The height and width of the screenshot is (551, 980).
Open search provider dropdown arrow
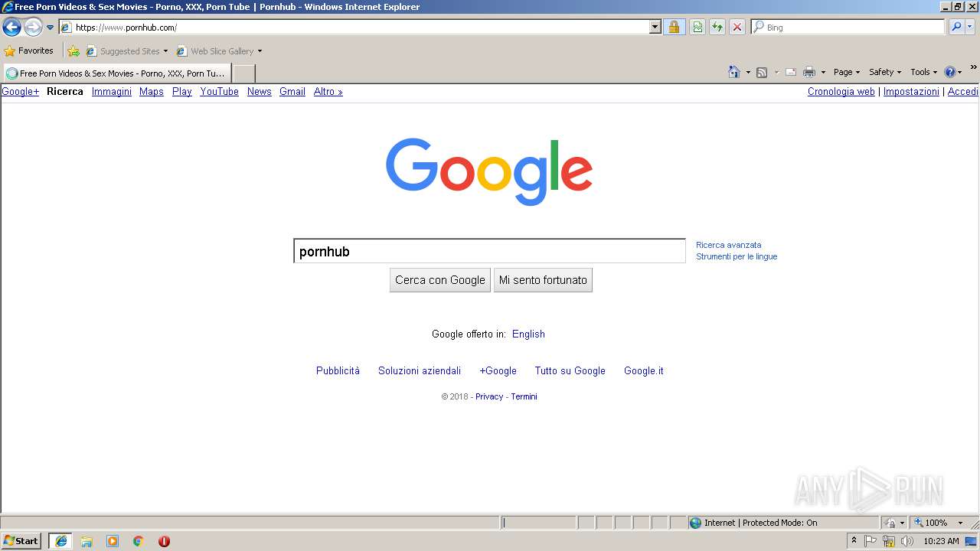tap(970, 28)
